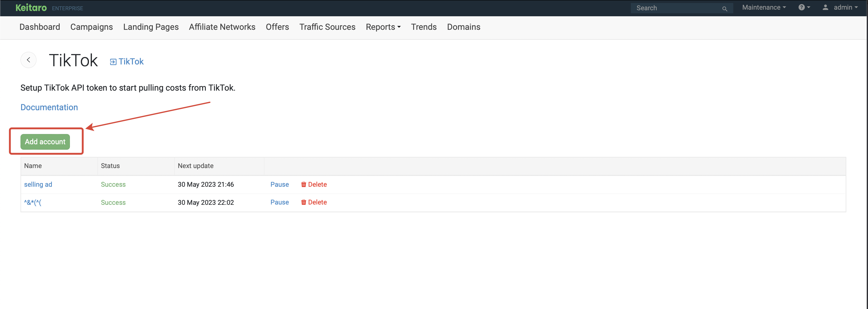868x309 pixels.
Task: Click the trash icon in selling ad row
Action: tap(303, 184)
